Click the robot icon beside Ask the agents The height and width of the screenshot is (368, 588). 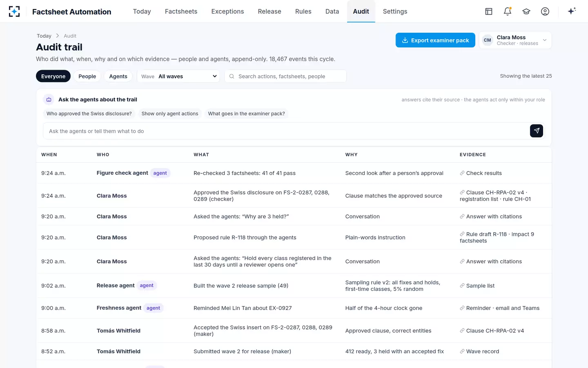point(49,99)
